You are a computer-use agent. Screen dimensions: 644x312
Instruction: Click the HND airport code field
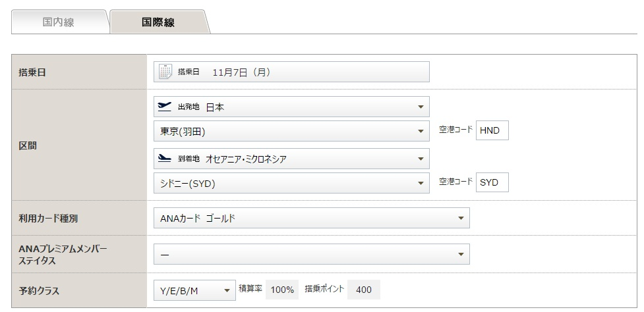coord(492,130)
